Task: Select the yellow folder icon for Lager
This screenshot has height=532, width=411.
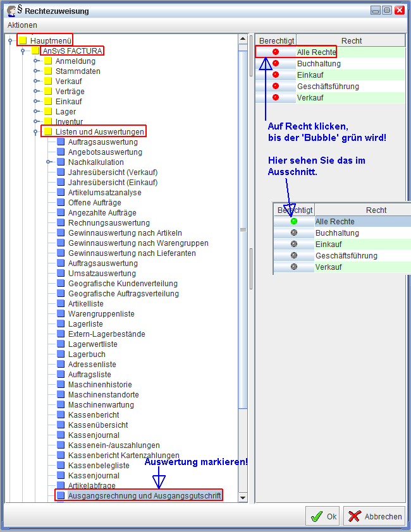Action: pyautogui.click(x=48, y=112)
